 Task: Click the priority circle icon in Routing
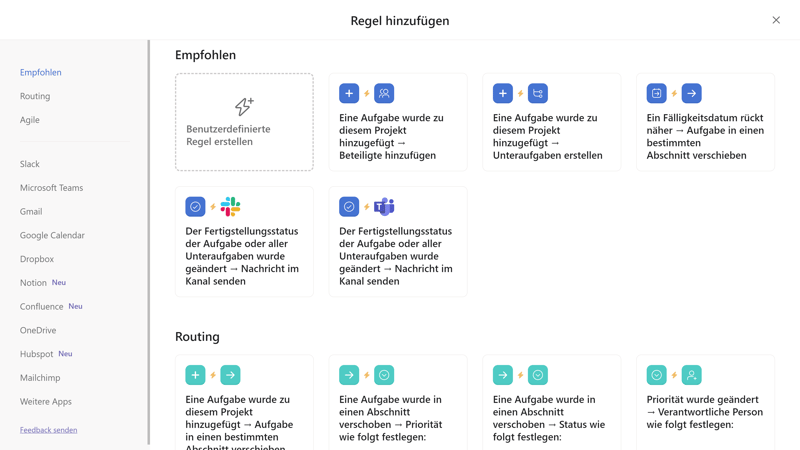coord(657,375)
